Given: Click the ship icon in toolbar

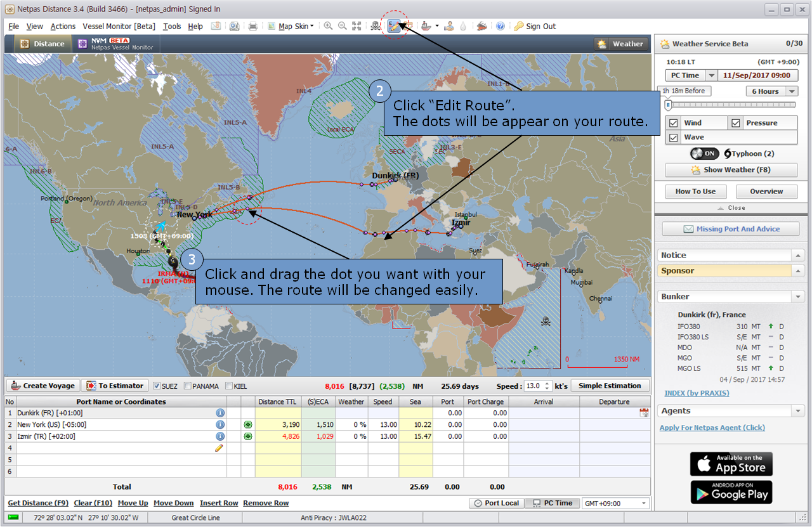Looking at the screenshot, I should pyautogui.click(x=426, y=26).
